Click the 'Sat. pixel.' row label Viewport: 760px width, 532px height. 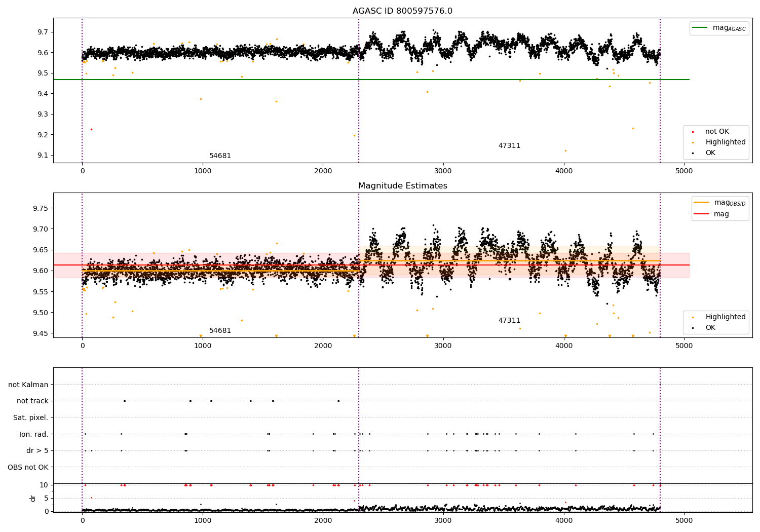coord(31,417)
